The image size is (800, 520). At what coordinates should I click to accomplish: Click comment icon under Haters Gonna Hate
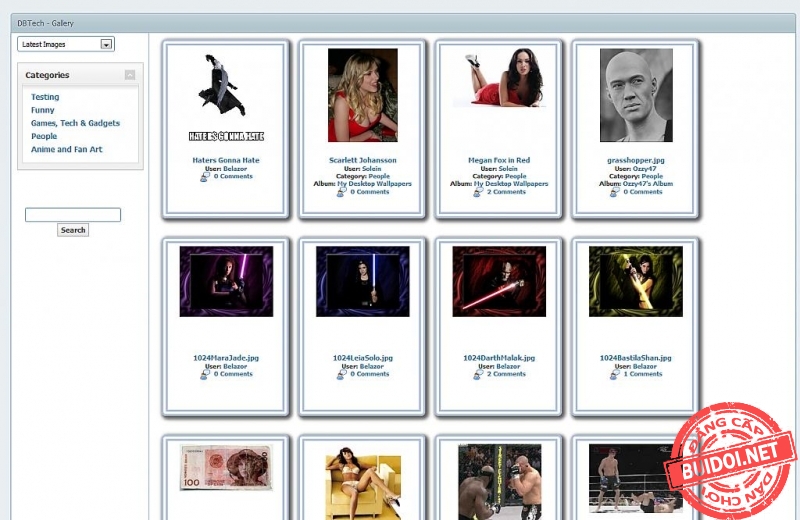point(205,176)
